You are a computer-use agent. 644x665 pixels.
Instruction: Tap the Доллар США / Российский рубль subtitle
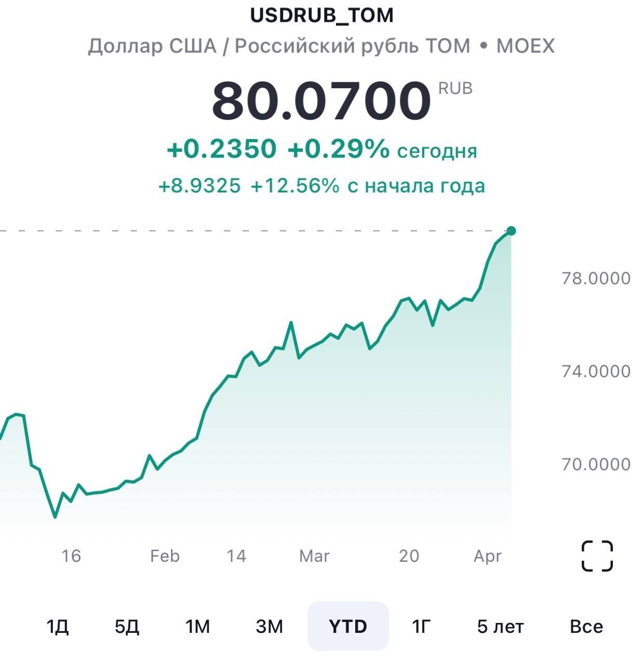click(321, 46)
